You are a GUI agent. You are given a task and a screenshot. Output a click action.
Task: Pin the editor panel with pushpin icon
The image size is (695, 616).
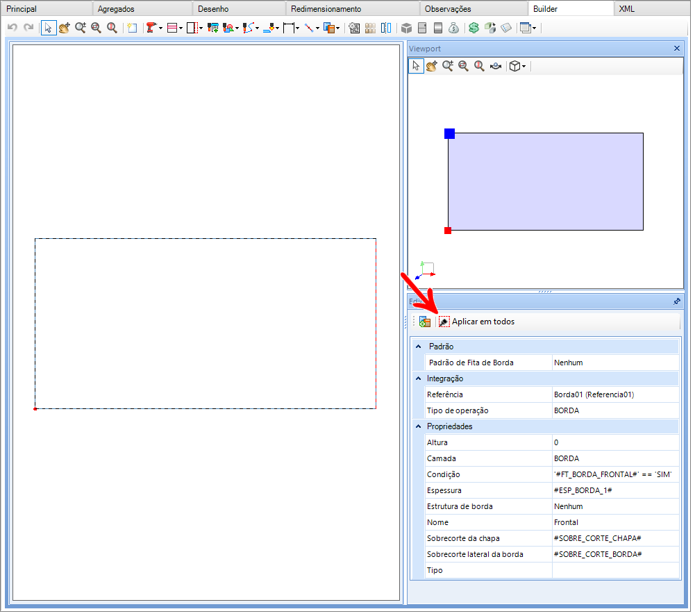coord(677,301)
